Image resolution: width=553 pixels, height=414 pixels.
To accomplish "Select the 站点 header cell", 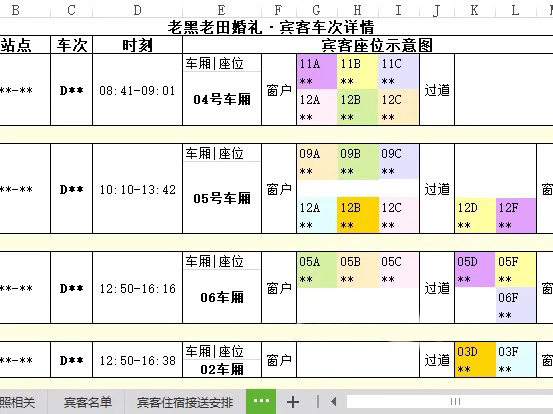I will tap(25, 45).
